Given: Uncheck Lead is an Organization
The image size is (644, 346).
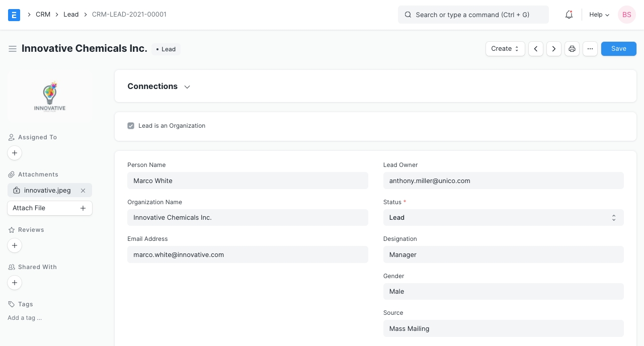Looking at the screenshot, I should pyautogui.click(x=131, y=126).
